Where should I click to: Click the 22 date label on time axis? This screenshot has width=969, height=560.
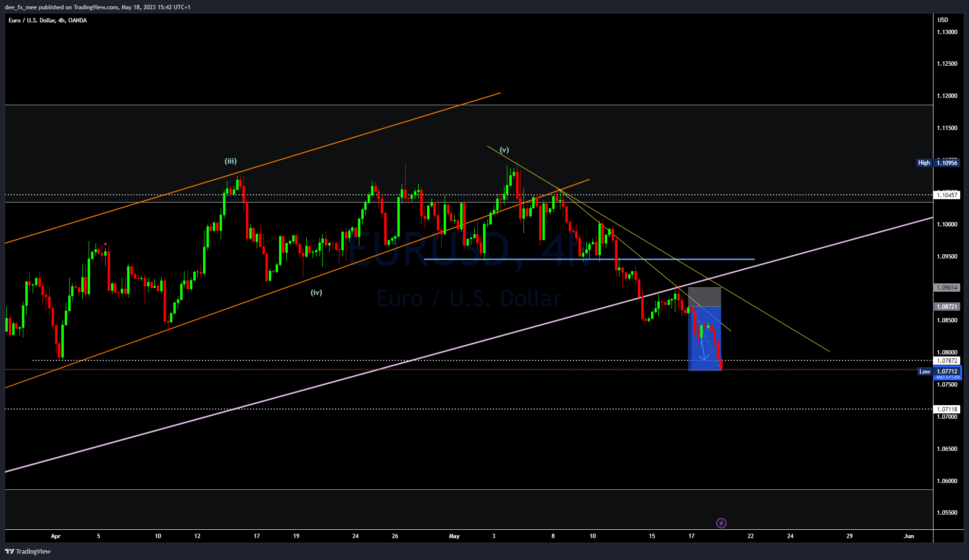(x=750, y=536)
